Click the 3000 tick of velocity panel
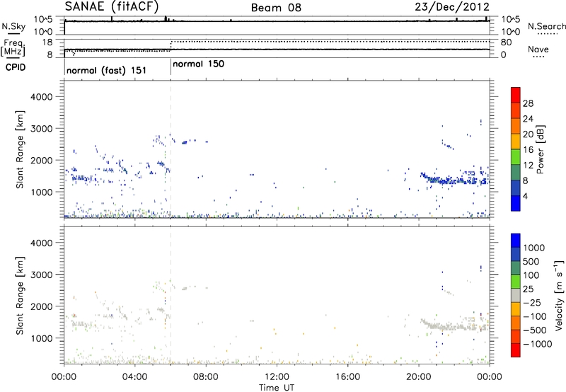 tap(42, 275)
